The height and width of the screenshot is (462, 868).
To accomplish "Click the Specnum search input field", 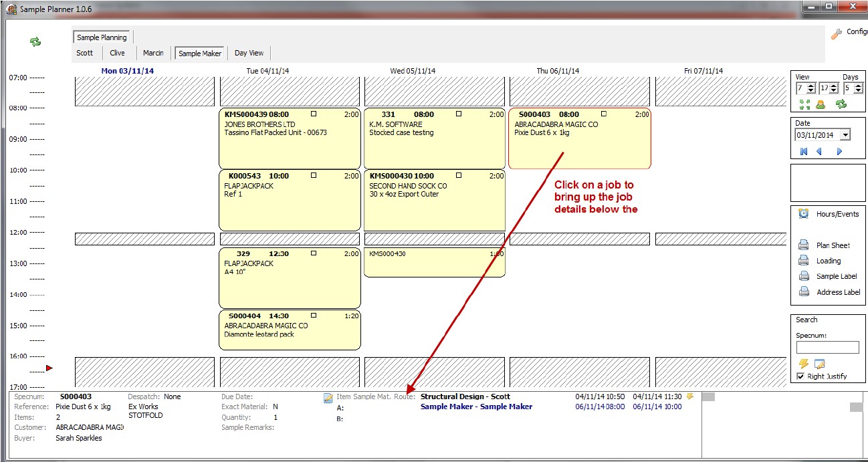I will point(827,348).
